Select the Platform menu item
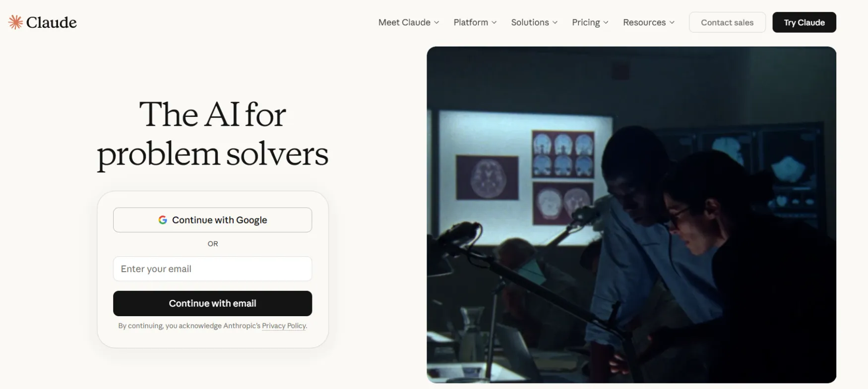 click(471, 22)
